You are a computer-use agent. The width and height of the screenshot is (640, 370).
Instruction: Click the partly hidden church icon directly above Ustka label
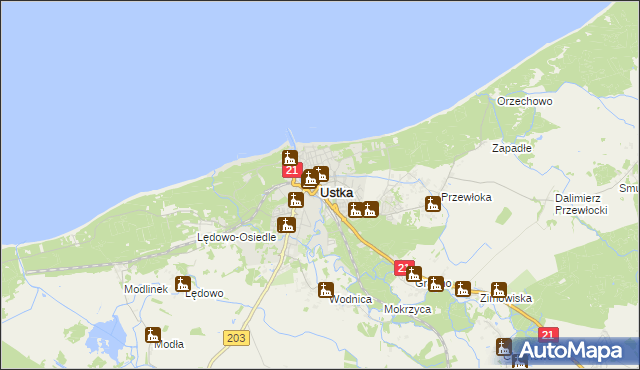tap(321, 174)
